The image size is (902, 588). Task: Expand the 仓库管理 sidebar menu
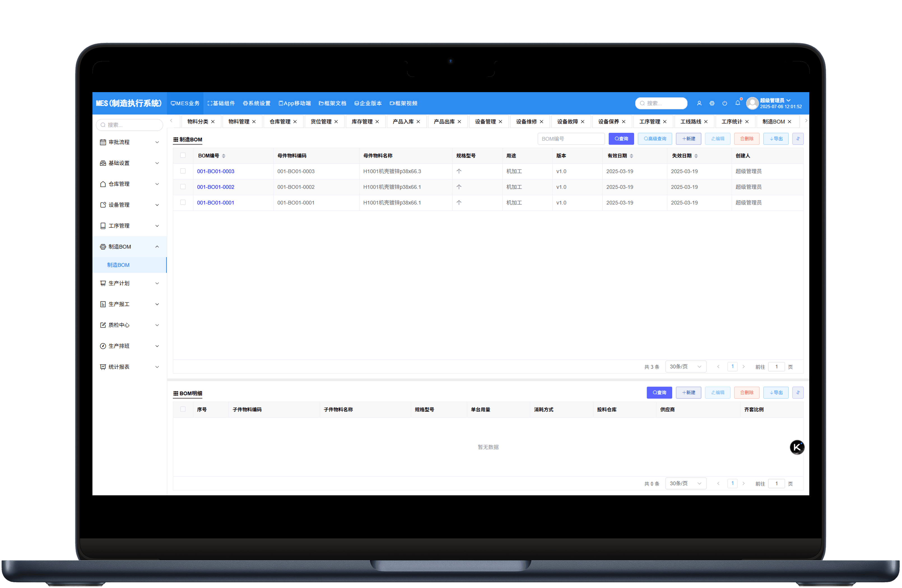[x=129, y=184]
